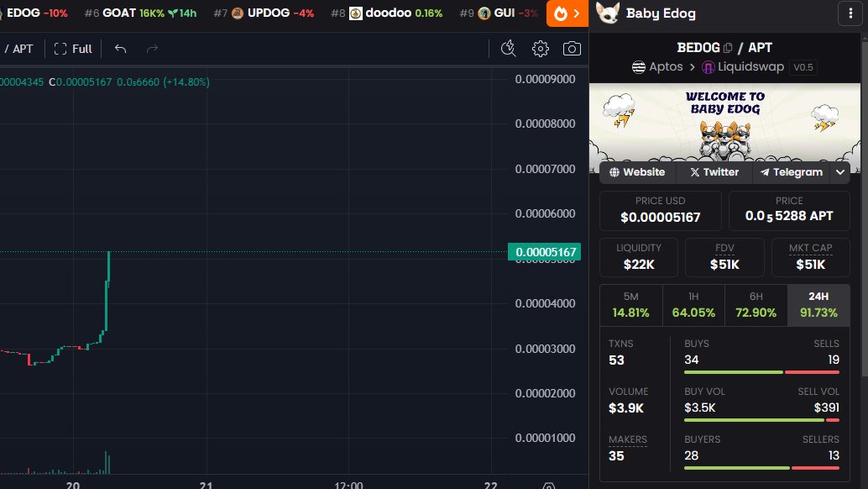
Task: Open EDOG trending ticker entry
Action: (x=34, y=13)
